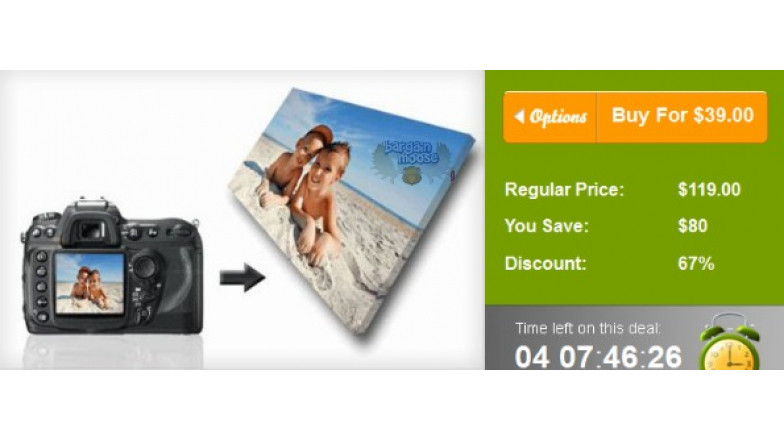This screenshot has width=784, height=441.
Task: Open the Options dropdown
Action: tap(550, 117)
